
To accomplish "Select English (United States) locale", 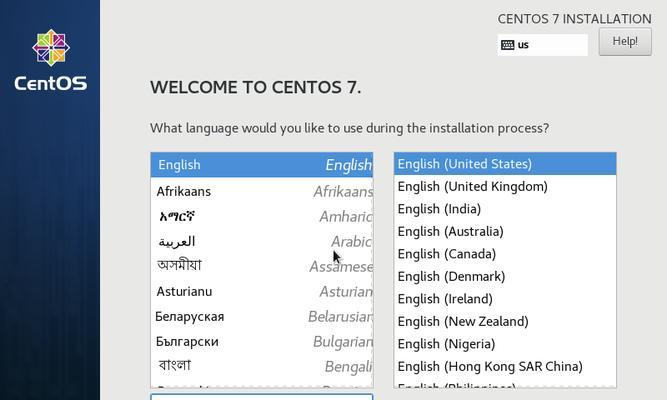I will click(x=505, y=164).
